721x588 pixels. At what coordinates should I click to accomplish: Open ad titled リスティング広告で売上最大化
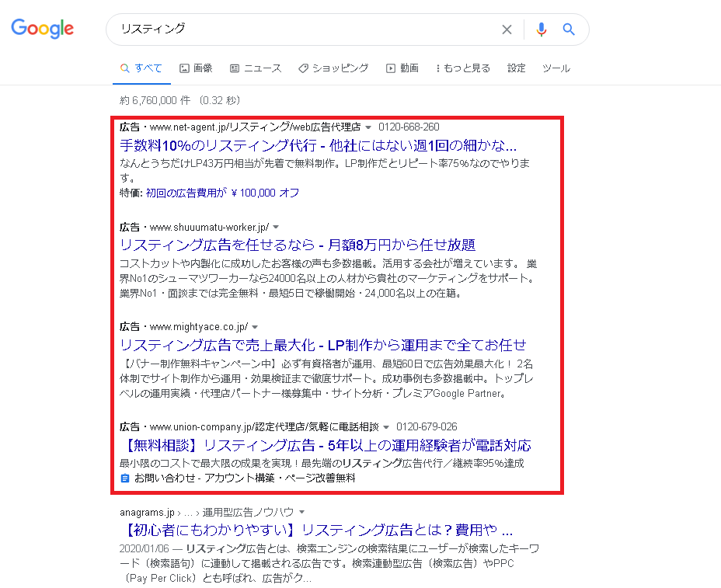(x=323, y=345)
